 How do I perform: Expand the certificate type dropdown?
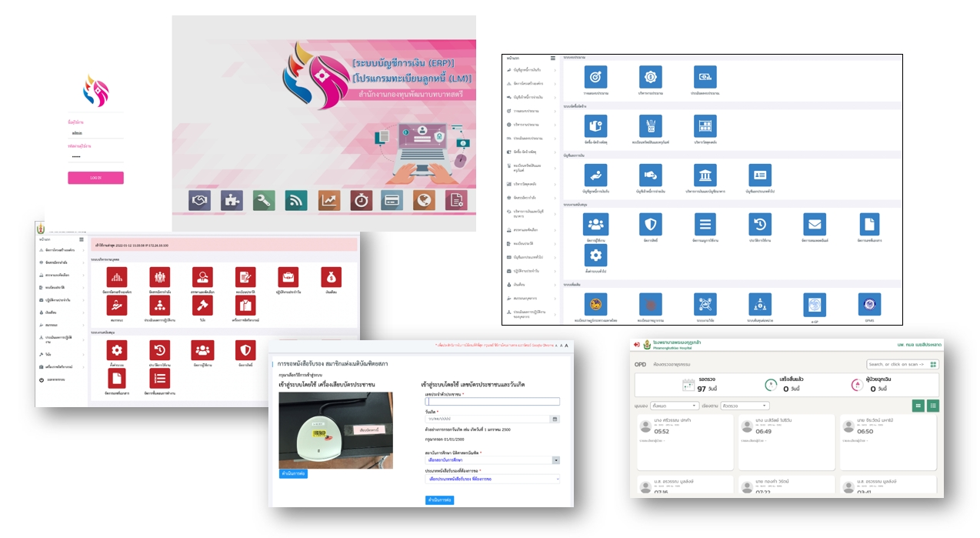coord(492,479)
